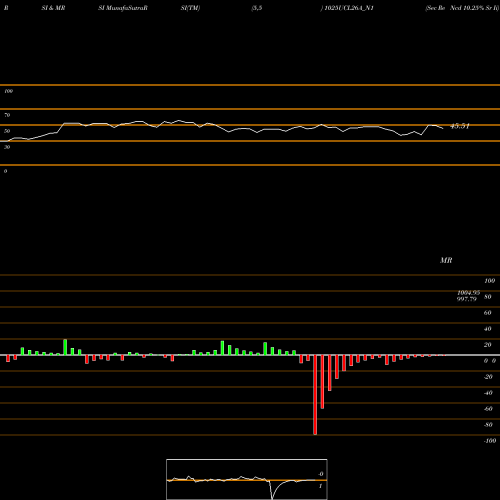Click the 'SI(TM)' header label
The width and height of the screenshot is (500, 500).
coord(190,8)
